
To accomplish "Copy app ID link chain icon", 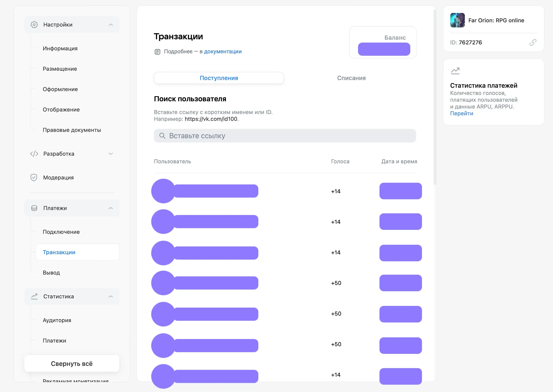I will [533, 42].
